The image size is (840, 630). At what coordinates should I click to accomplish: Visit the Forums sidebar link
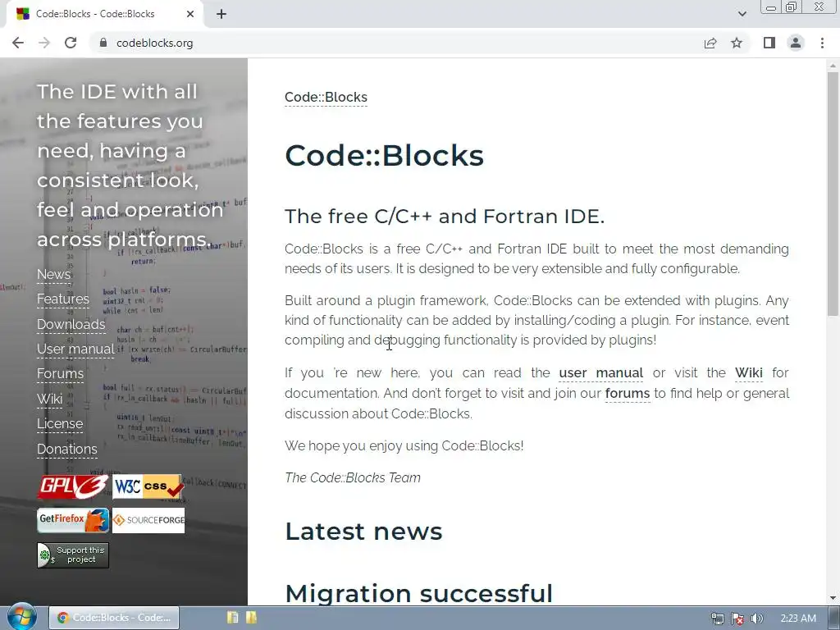pyautogui.click(x=60, y=373)
